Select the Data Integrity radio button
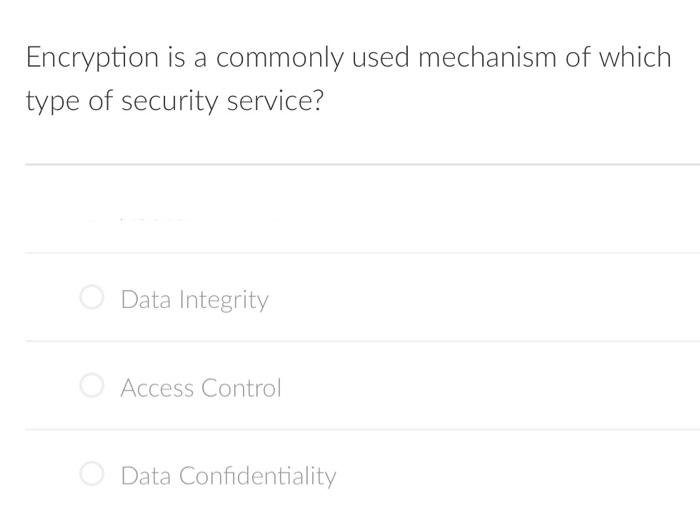This screenshot has height=521, width=700. tap(92, 297)
